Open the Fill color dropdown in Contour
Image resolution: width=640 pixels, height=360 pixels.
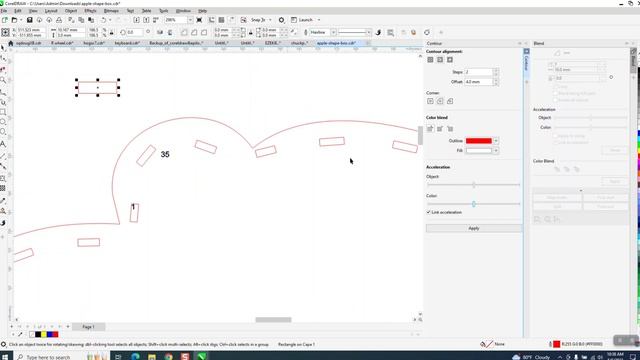pos(496,151)
